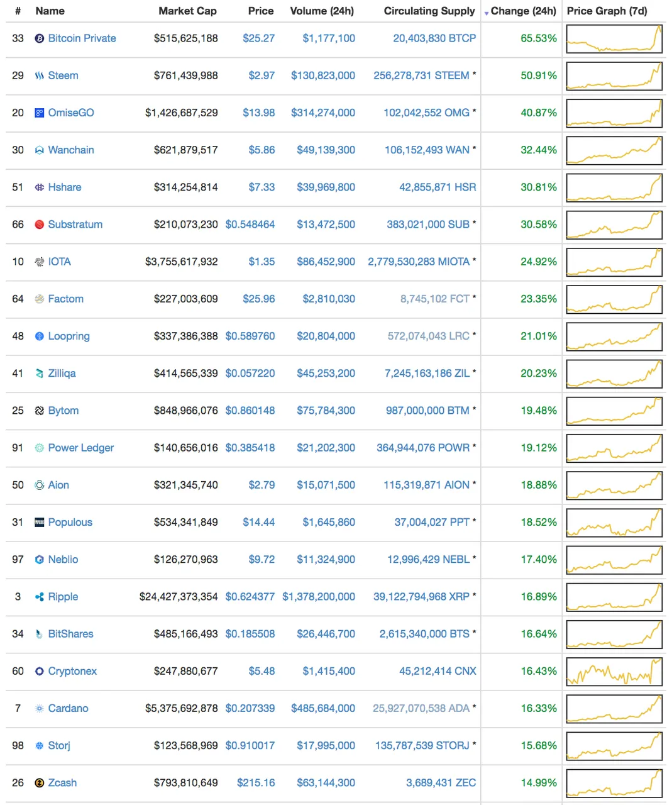Open Cryptonex 7d price graph

614,672
